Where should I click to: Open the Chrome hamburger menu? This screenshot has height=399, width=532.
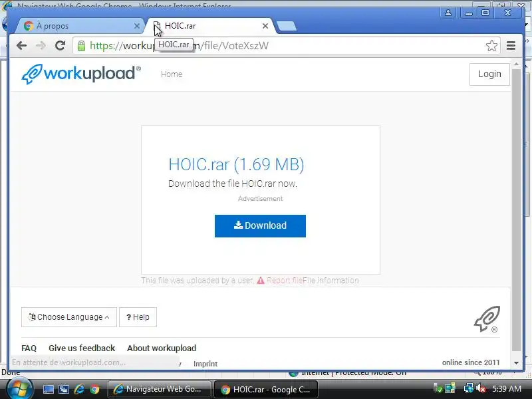[x=511, y=45]
